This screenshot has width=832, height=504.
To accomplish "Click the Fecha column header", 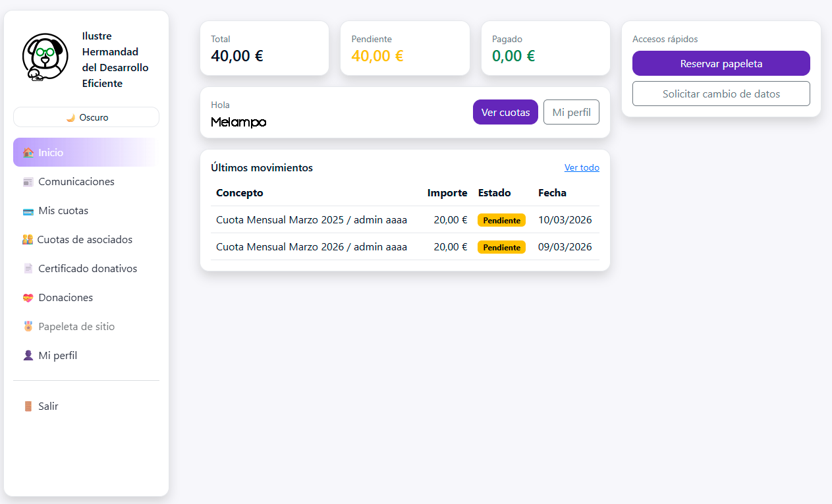I will pyautogui.click(x=552, y=192).
